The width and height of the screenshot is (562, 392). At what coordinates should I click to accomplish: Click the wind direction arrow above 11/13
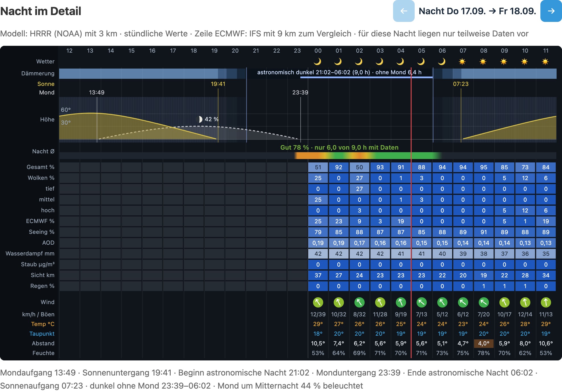(546, 302)
